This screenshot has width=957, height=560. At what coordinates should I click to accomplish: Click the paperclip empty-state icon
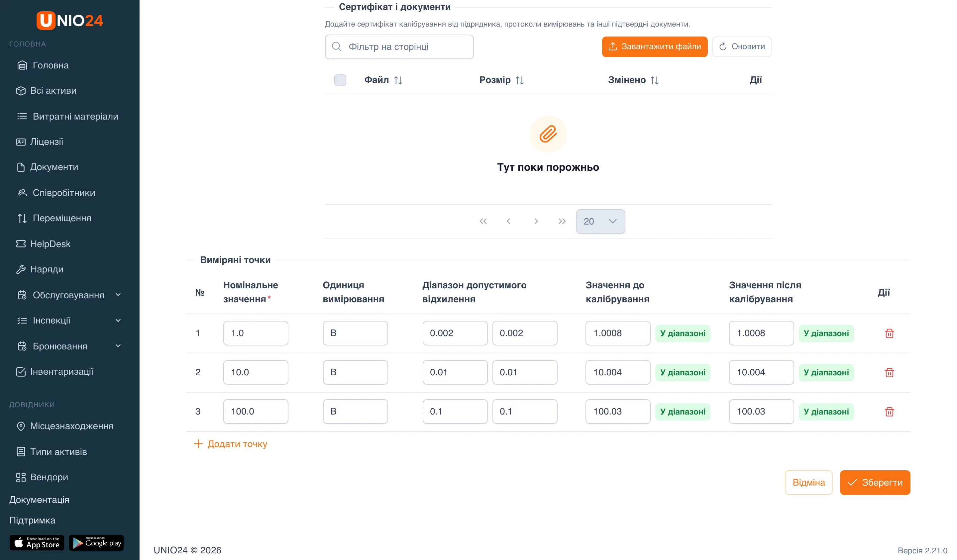click(x=548, y=134)
